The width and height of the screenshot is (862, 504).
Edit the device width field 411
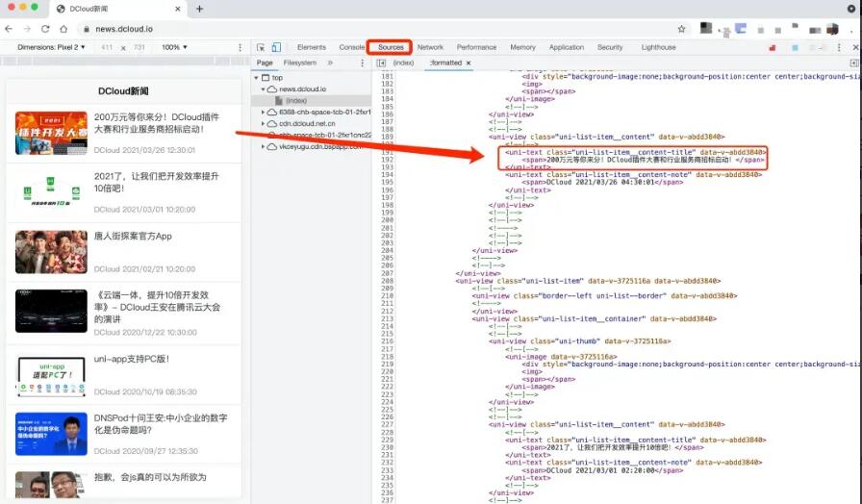pos(107,47)
